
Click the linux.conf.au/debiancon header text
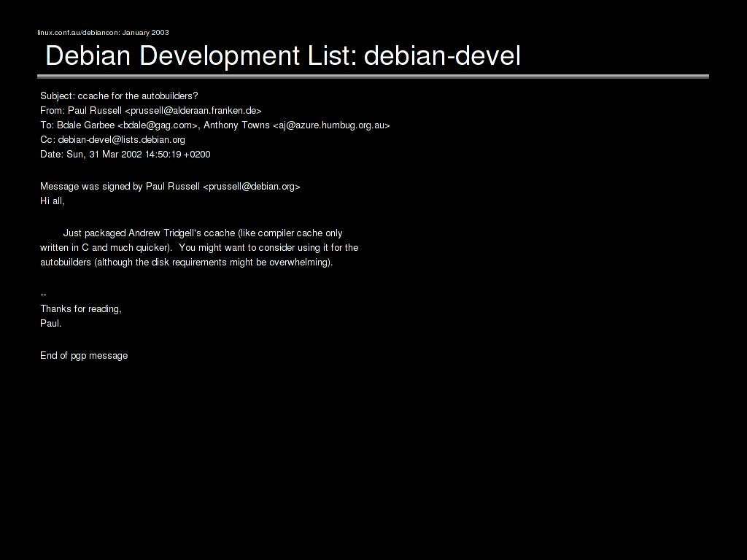coord(103,33)
